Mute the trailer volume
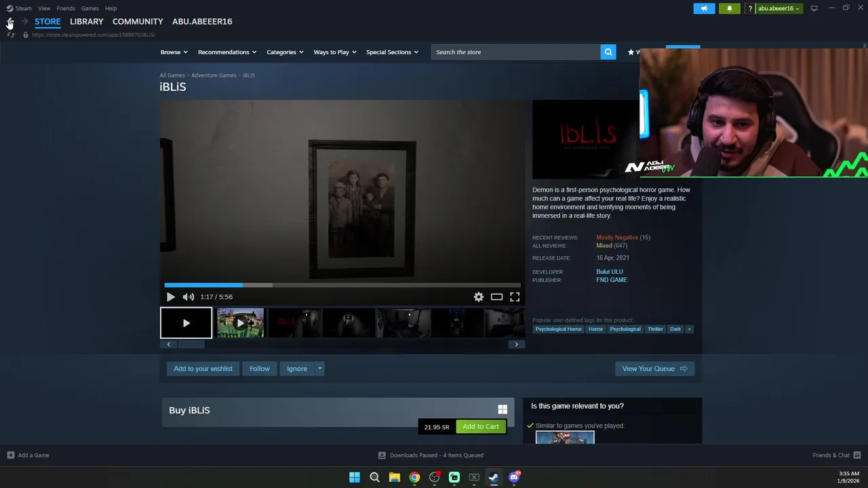Screen dimensions: 868x488 pyautogui.click(x=188, y=297)
